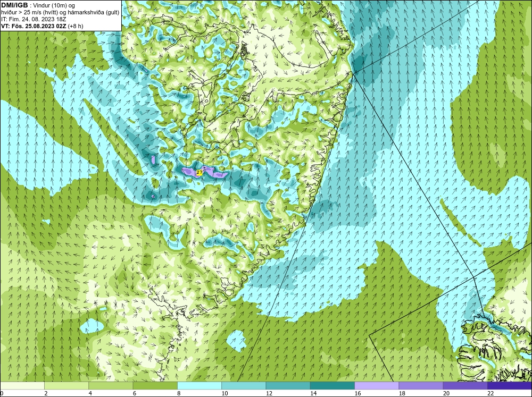This screenshot has height=397, width=532.
Task: Click the legend scale label 0
Action: tap(2, 393)
